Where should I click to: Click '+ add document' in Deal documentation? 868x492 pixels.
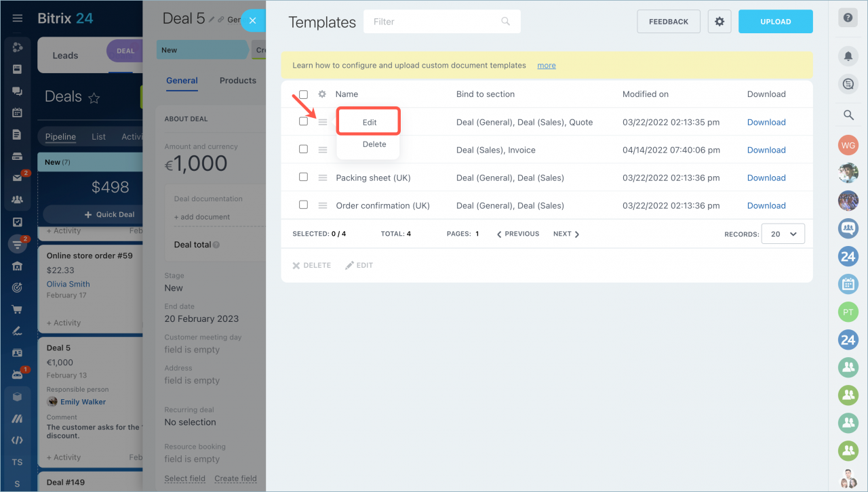coord(202,217)
